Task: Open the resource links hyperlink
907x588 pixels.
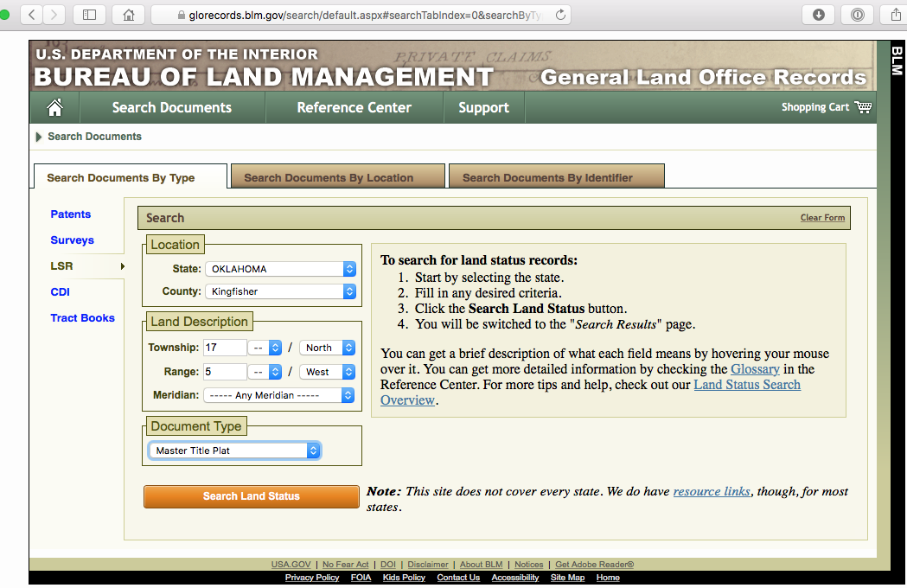Action: click(712, 491)
